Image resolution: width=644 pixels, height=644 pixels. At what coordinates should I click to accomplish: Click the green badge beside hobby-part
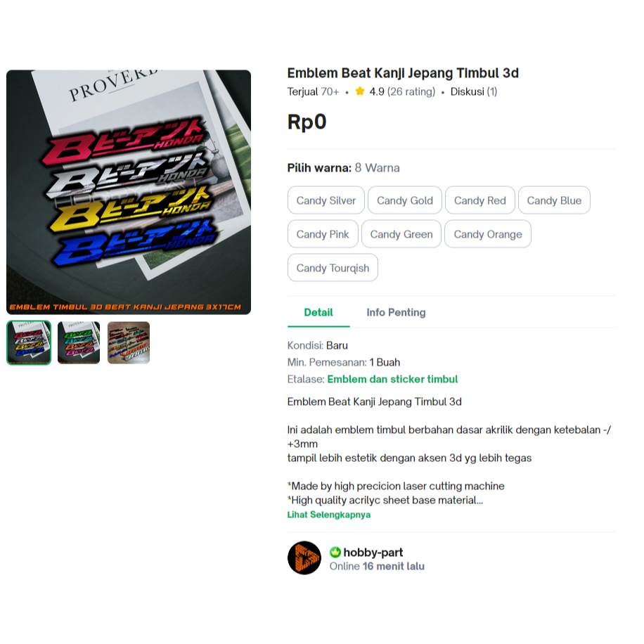click(335, 553)
